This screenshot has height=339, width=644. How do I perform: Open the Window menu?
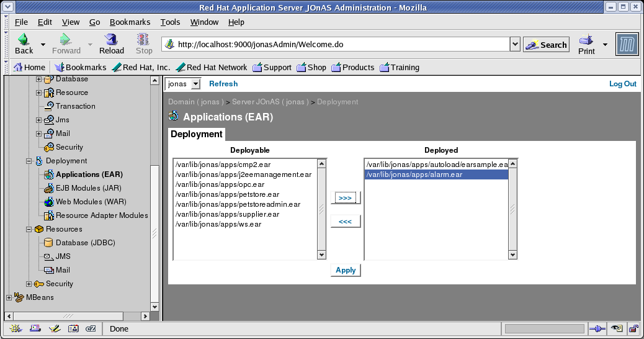tap(204, 22)
